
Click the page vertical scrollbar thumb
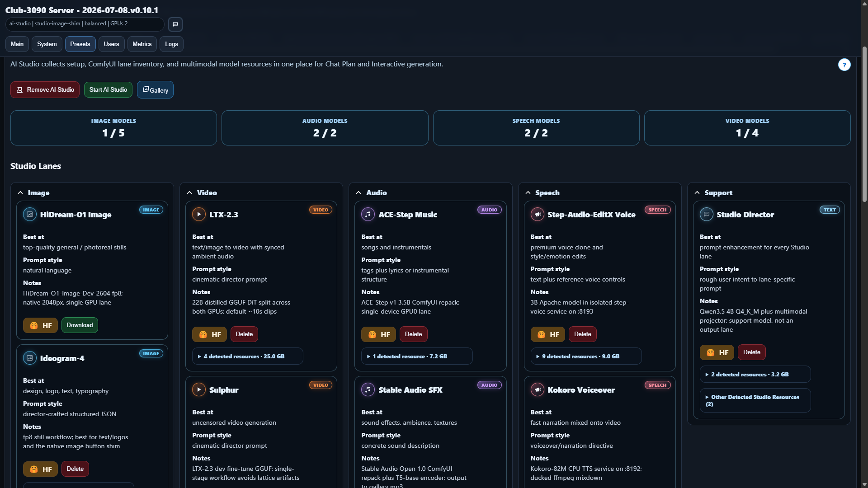coord(864,124)
